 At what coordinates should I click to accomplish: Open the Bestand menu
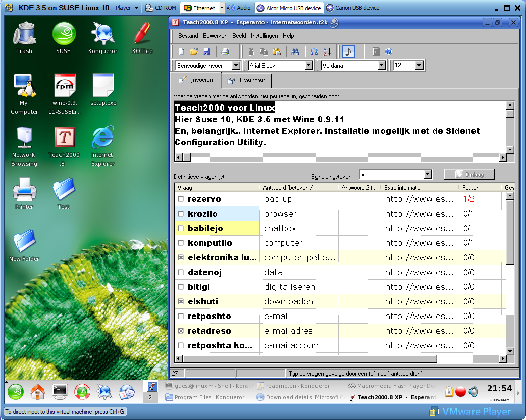pos(188,36)
